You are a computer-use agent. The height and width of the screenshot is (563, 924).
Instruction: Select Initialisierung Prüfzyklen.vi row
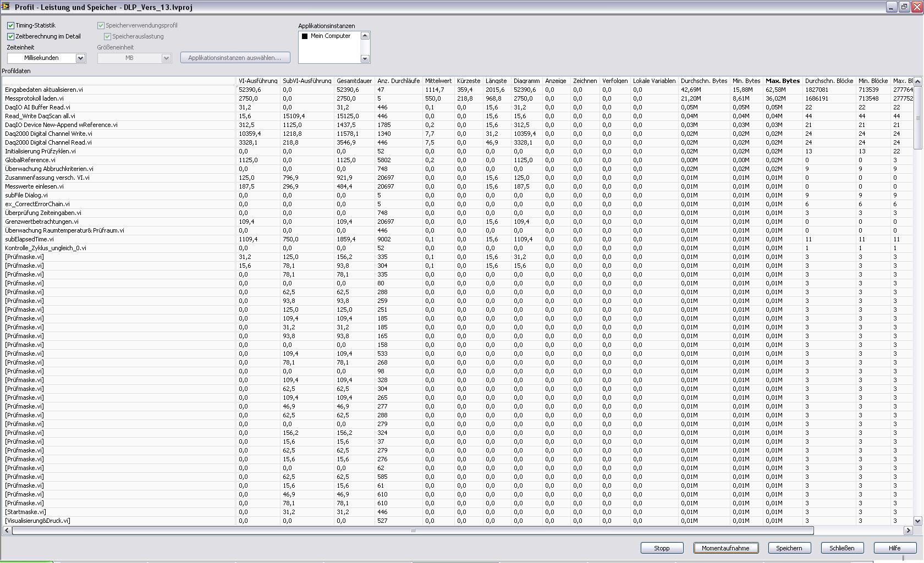tap(457, 151)
